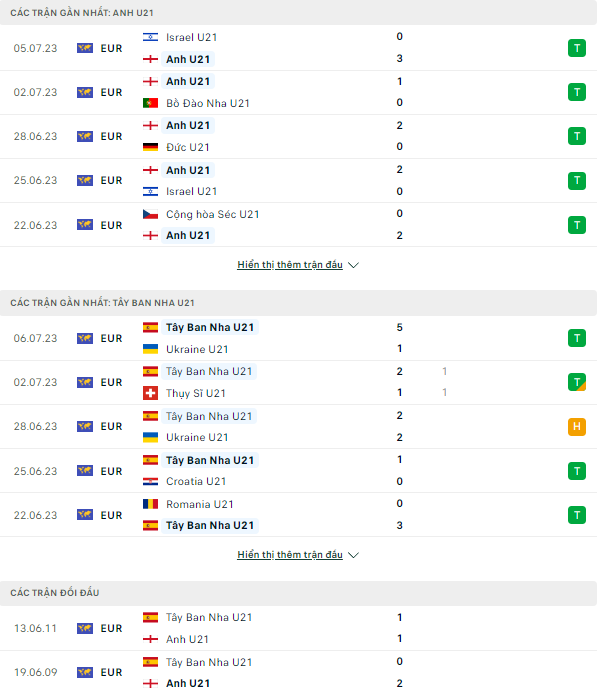598x694 pixels.
Task: Open the Croatia U21 team link
Action: pyautogui.click(x=196, y=481)
